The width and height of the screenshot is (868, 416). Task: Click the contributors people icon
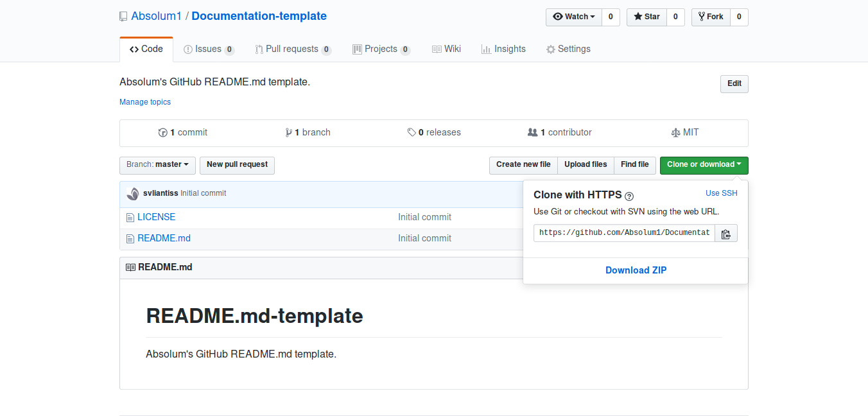pyautogui.click(x=532, y=132)
